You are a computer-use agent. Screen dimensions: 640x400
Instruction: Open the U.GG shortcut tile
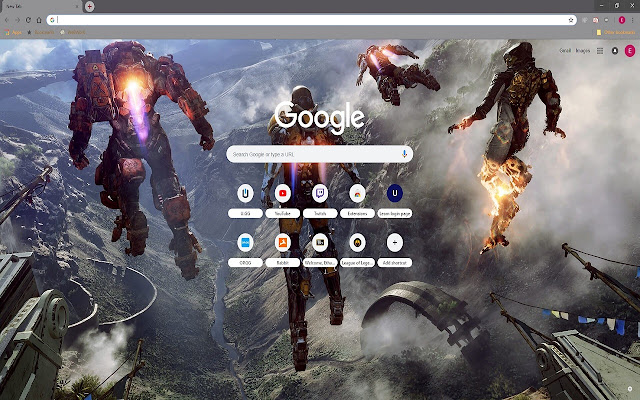(245, 200)
